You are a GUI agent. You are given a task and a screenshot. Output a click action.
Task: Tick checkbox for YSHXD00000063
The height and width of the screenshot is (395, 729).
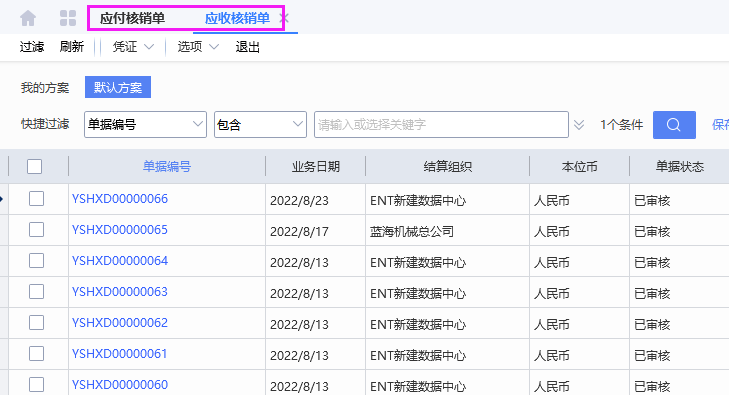coord(36,292)
